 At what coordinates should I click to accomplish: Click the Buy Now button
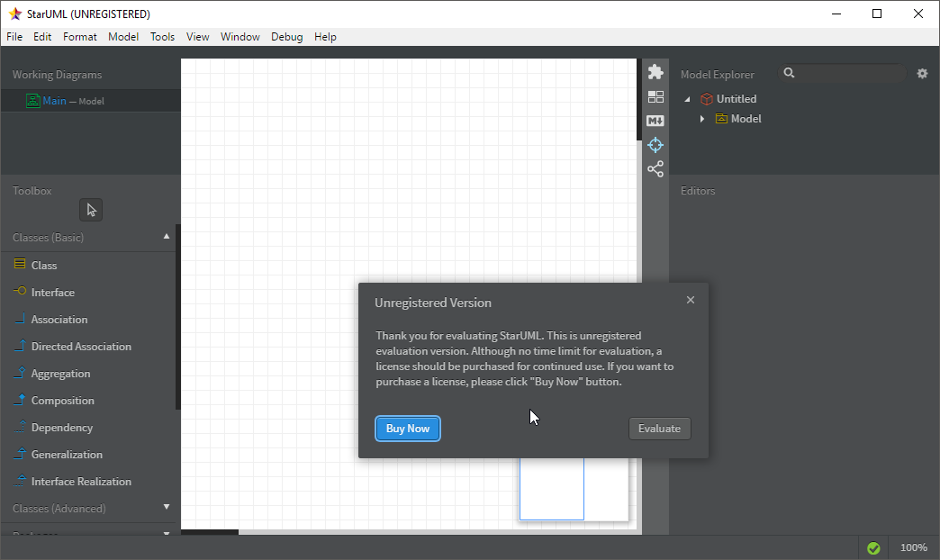408,429
